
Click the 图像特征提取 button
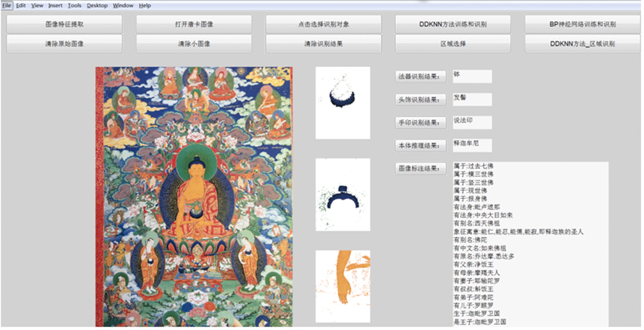(64, 24)
